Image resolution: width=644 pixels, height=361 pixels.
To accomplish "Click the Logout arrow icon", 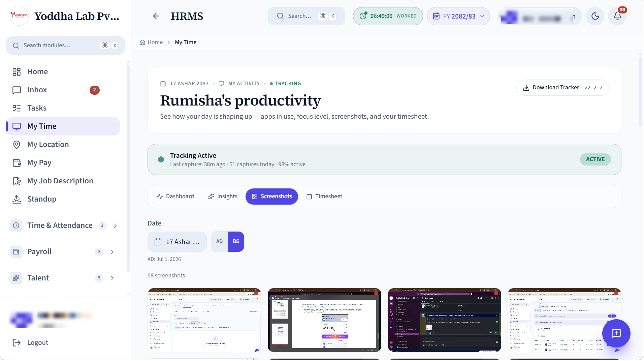I will [x=17, y=343].
